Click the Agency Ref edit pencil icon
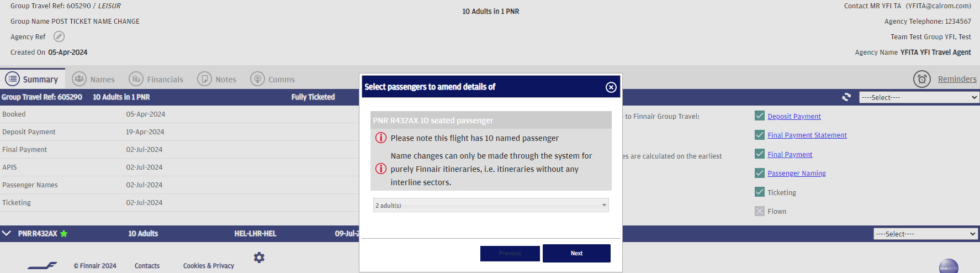The height and width of the screenshot is (273, 980). click(x=59, y=36)
